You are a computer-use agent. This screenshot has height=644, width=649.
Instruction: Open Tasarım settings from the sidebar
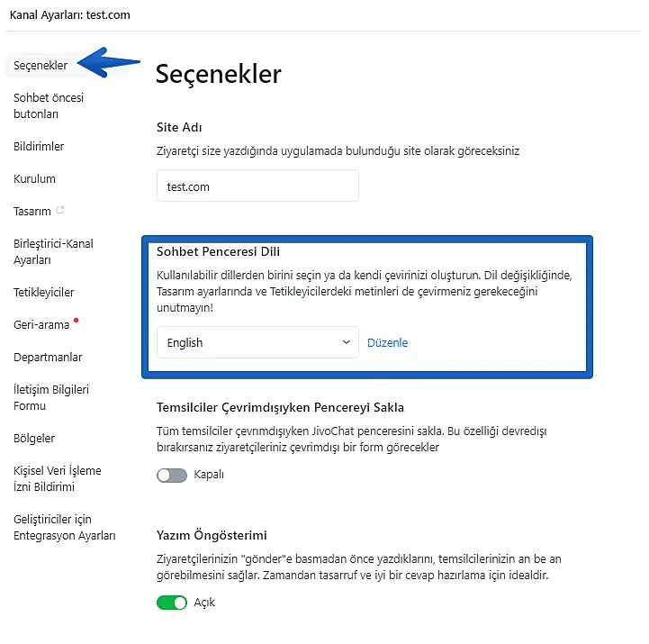point(32,211)
